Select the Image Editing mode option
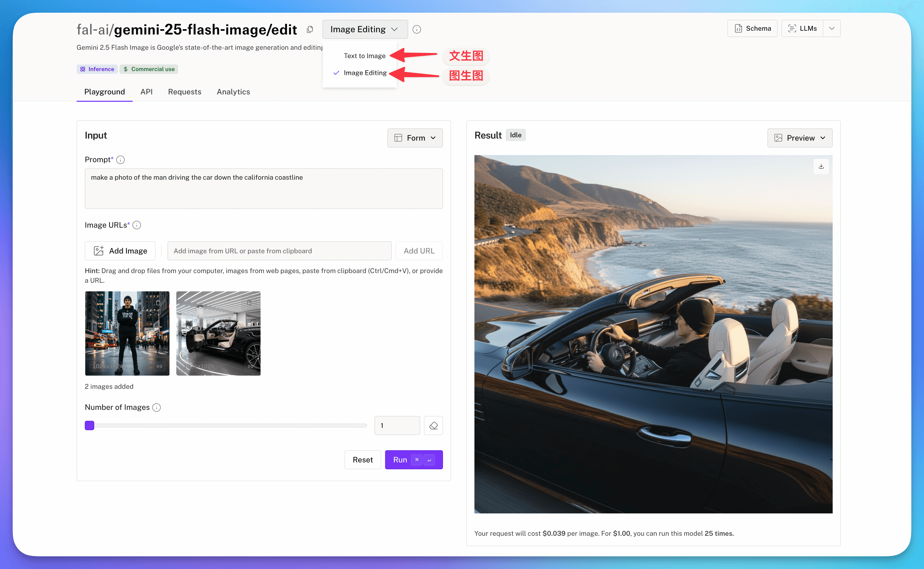 (x=365, y=73)
